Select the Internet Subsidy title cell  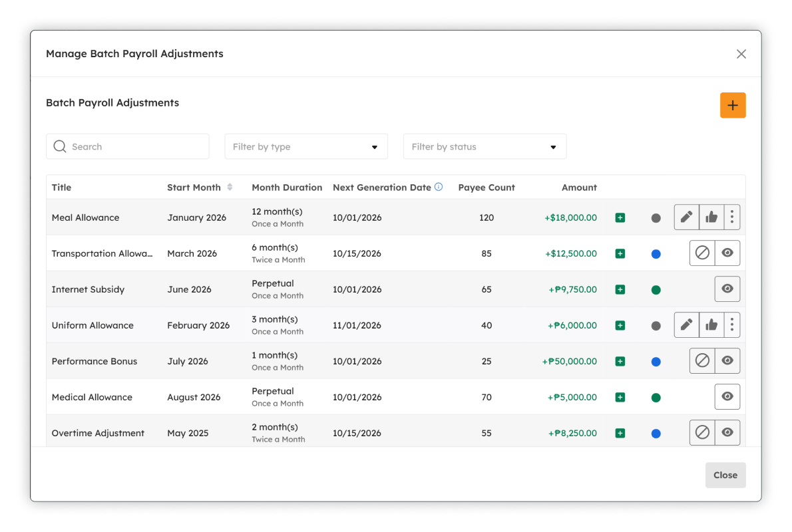[x=88, y=289]
